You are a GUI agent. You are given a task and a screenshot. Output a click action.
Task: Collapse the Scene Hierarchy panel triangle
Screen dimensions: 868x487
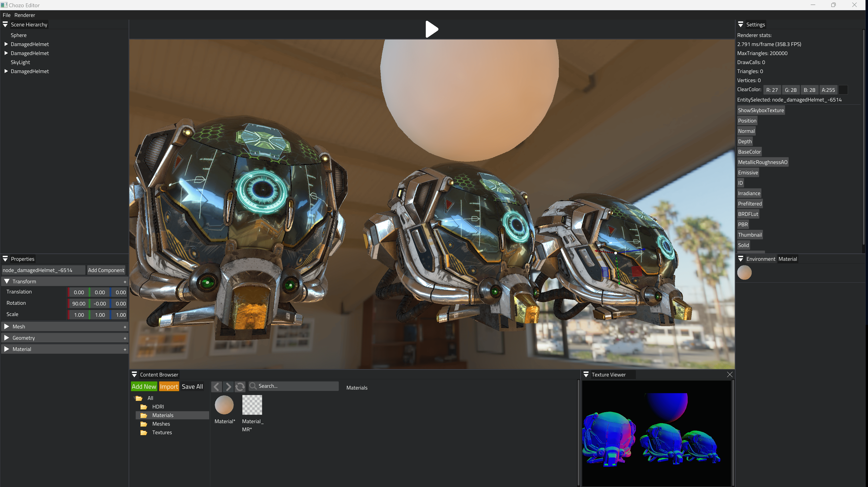coord(5,24)
